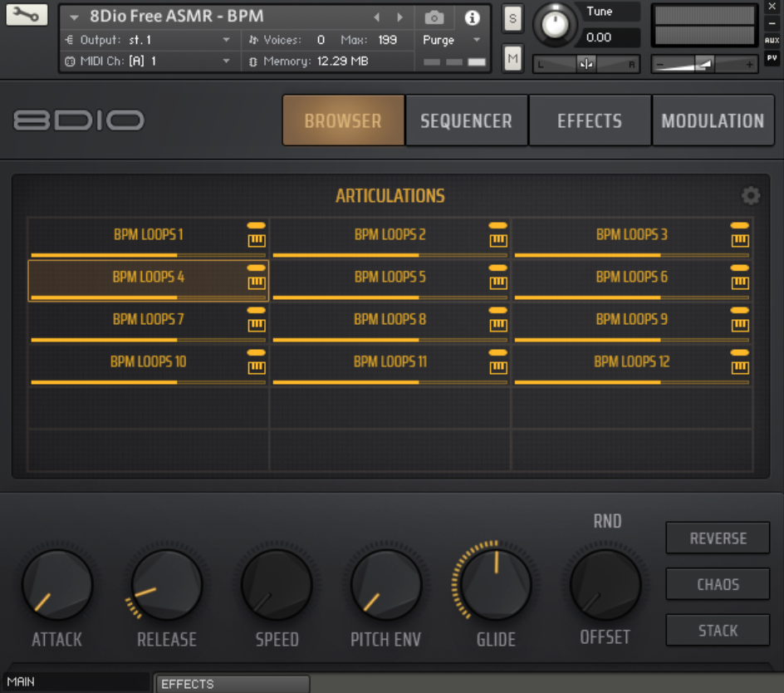Click keyboard icon for BPM Loops 3
The width and height of the screenshot is (784, 693).
[x=740, y=241]
